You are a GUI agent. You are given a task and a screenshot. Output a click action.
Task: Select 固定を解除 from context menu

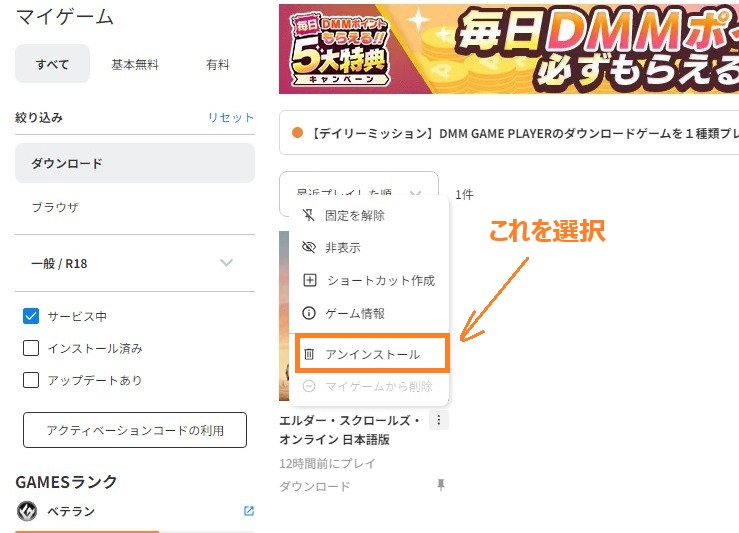(369, 215)
